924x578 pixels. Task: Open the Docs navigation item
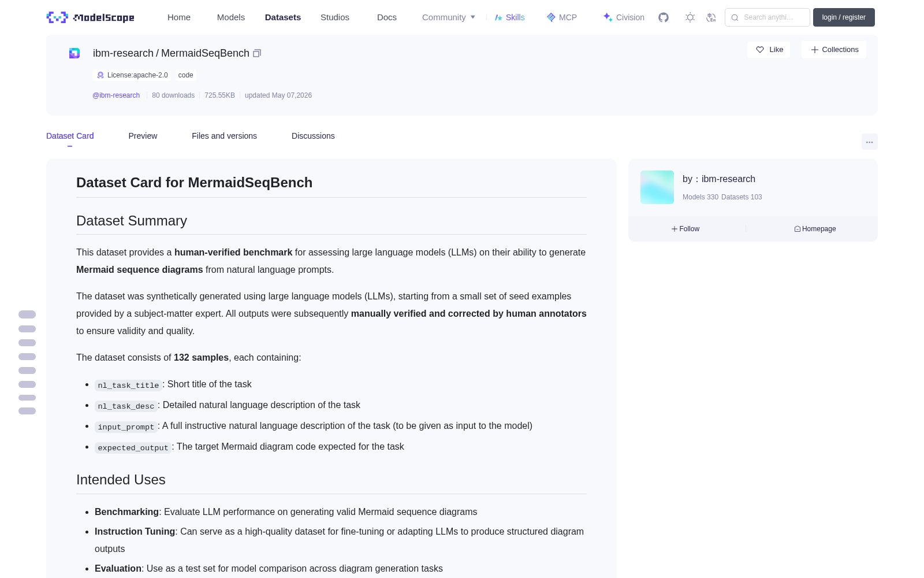[387, 17]
